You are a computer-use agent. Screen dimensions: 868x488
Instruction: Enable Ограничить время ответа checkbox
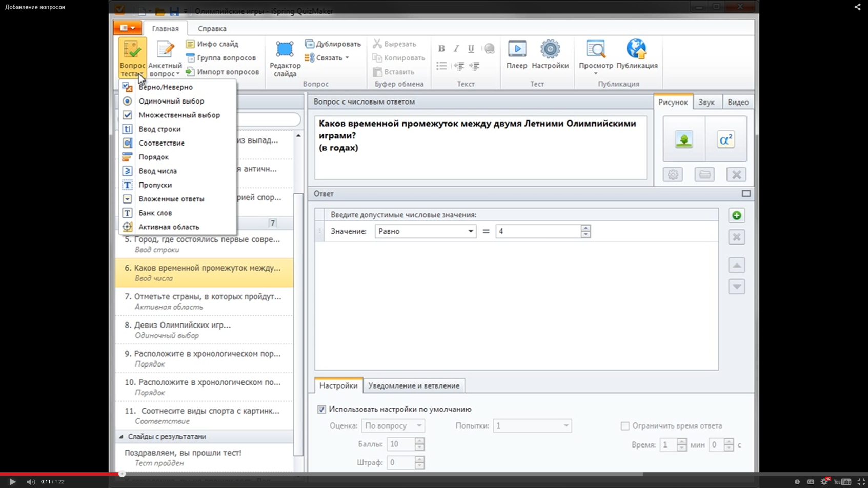(x=625, y=426)
